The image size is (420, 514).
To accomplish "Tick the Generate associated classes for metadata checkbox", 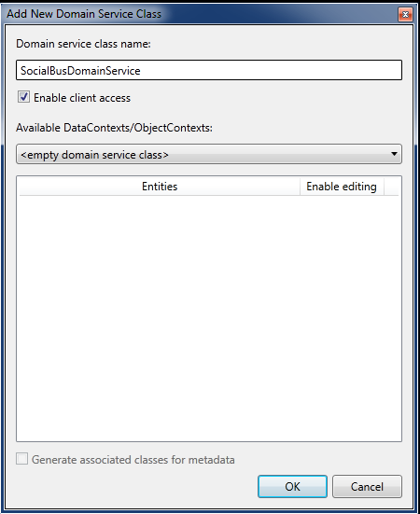I will tap(22, 459).
